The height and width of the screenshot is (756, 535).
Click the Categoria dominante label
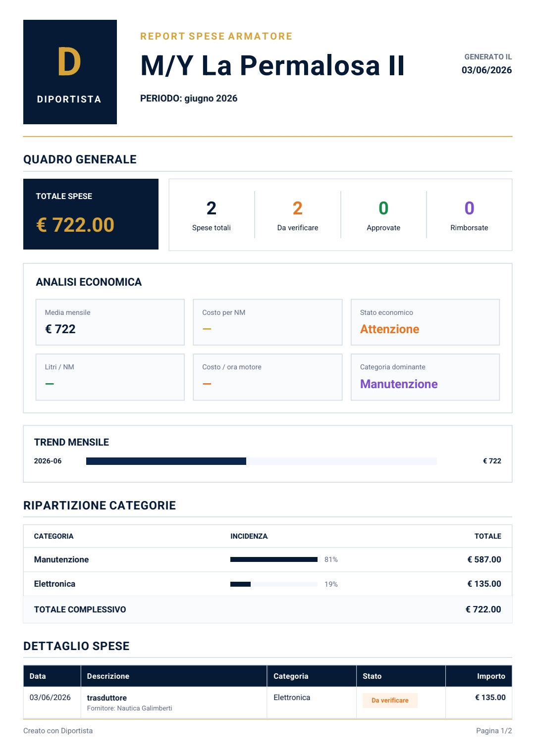[x=393, y=367]
